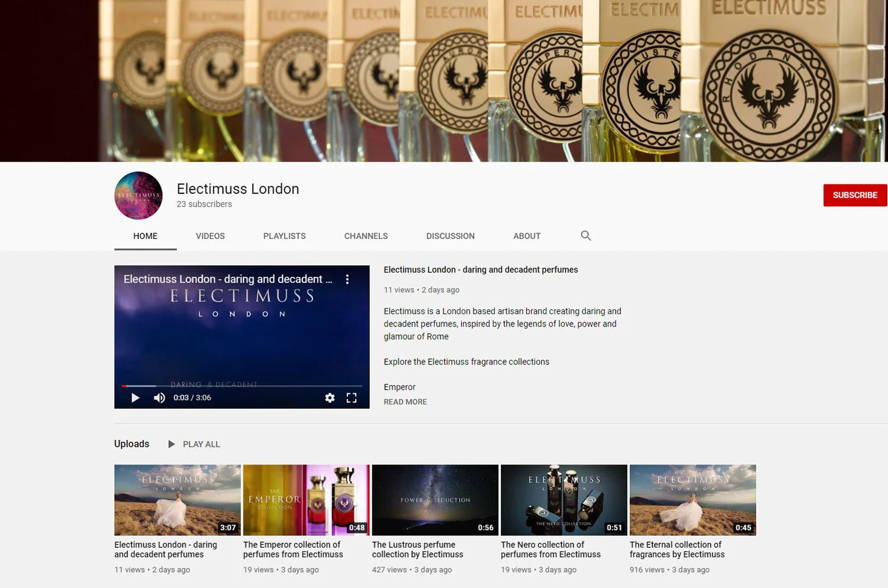Open the Eternal collection video thumbnail

click(x=693, y=500)
